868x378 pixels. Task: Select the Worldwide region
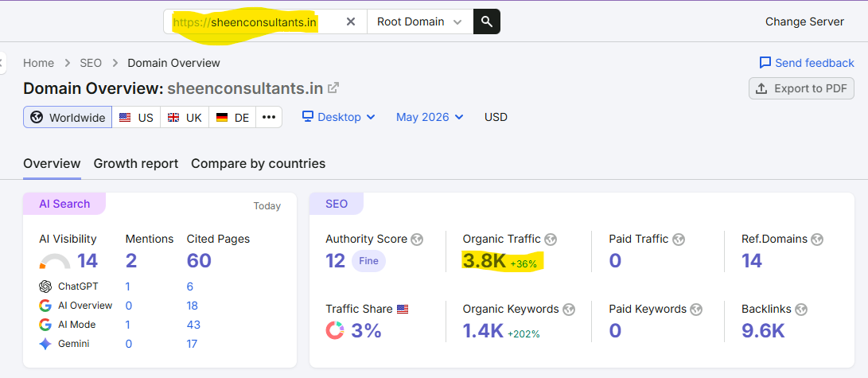(x=68, y=117)
